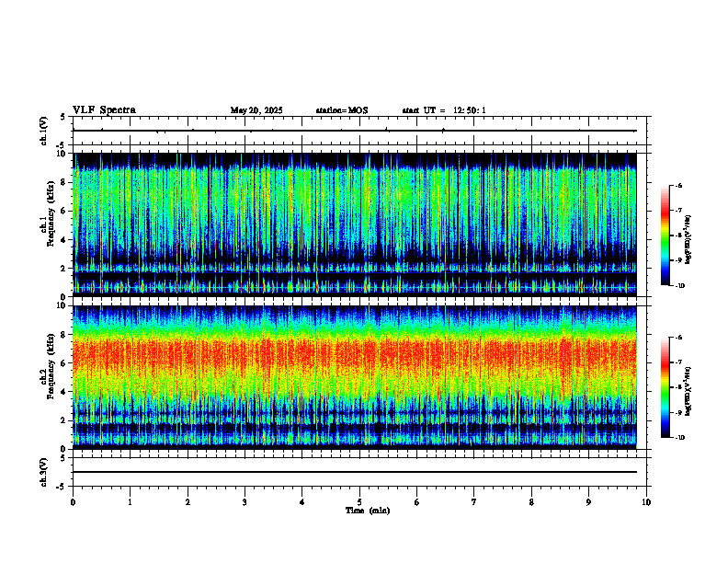Click the ch.1(V) waveform trace panel

(x=359, y=131)
